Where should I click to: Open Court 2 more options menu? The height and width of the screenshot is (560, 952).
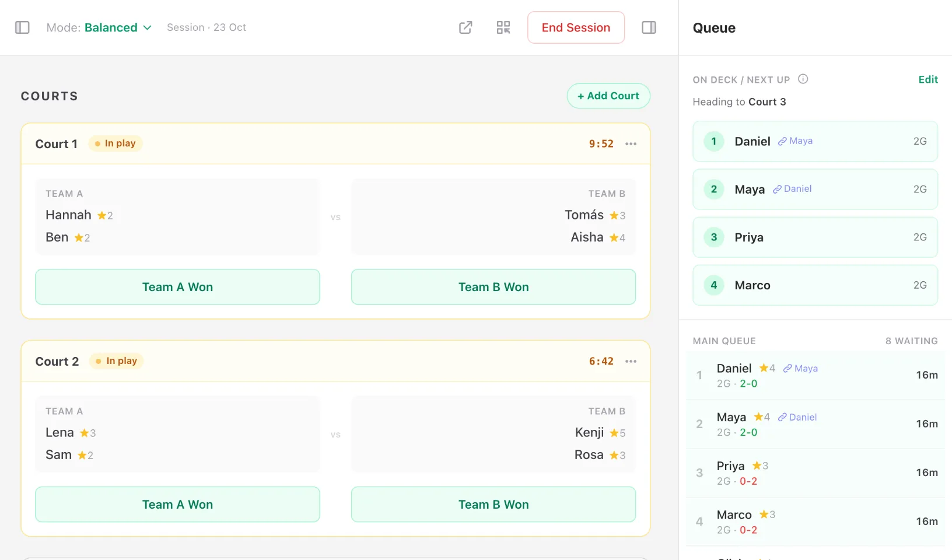pos(631,362)
